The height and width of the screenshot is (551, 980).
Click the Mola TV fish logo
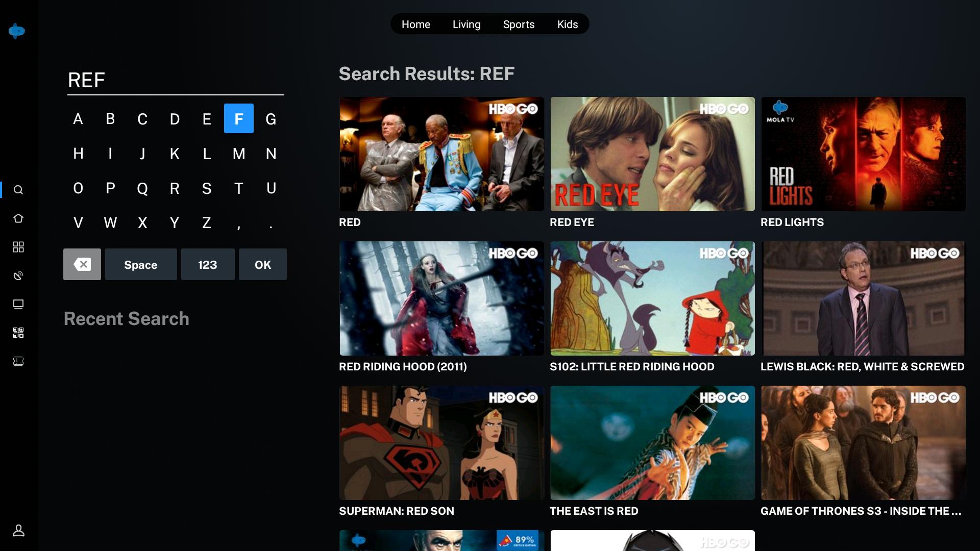[17, 31]
